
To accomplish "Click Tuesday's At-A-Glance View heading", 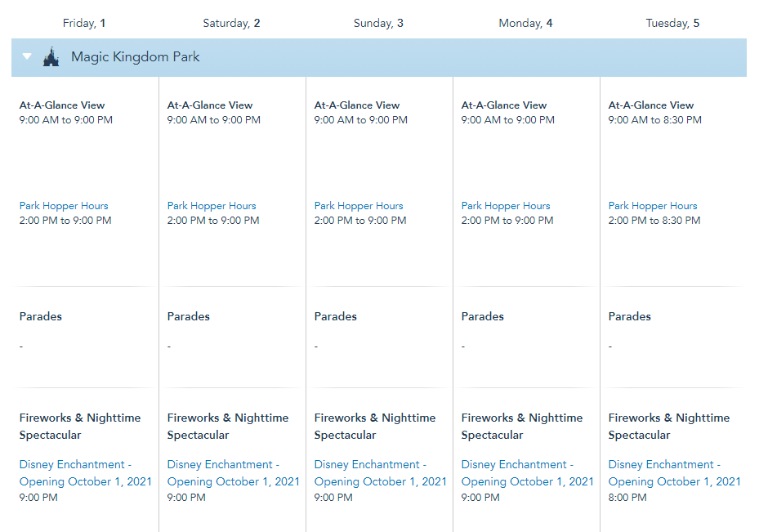I will [x=651, y=105].
